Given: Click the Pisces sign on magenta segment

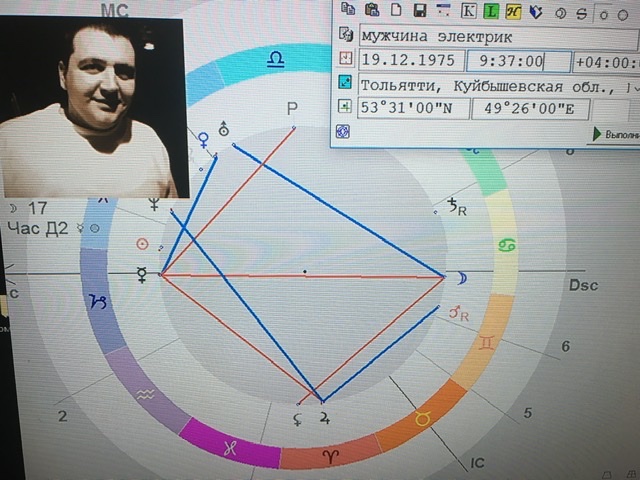Looking at the screenshot, I should pos(230,449).
